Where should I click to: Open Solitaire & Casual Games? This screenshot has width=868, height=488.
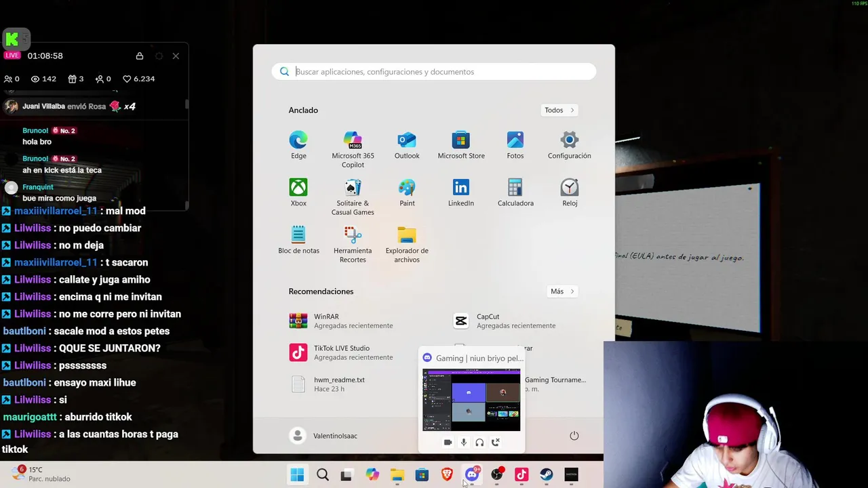[x=353, y=197]
